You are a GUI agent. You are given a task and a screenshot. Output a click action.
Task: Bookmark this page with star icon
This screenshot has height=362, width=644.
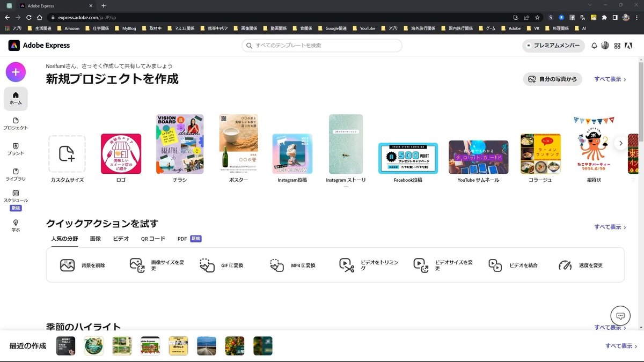pyautogui.click(x=537, y=17)
